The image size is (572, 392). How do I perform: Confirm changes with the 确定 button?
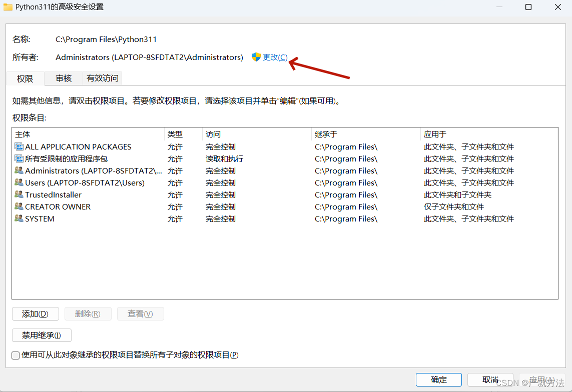tap(438, 379)
